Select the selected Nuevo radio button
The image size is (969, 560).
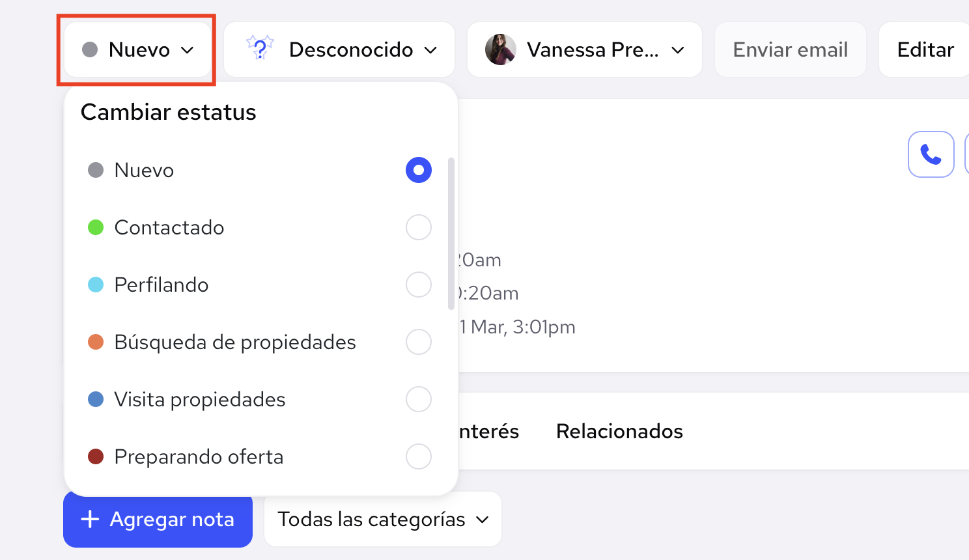pyautogui.click(x=419, y=170)
